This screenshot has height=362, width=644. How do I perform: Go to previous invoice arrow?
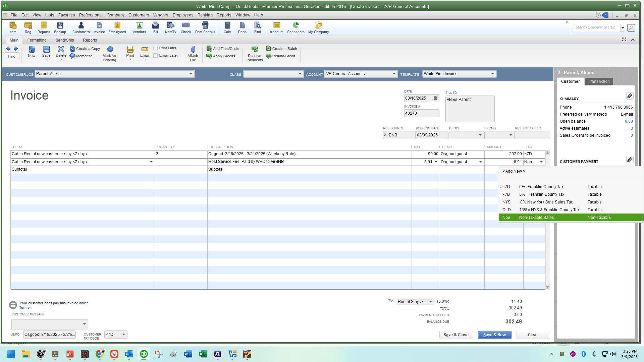click(x=8, y=49)
